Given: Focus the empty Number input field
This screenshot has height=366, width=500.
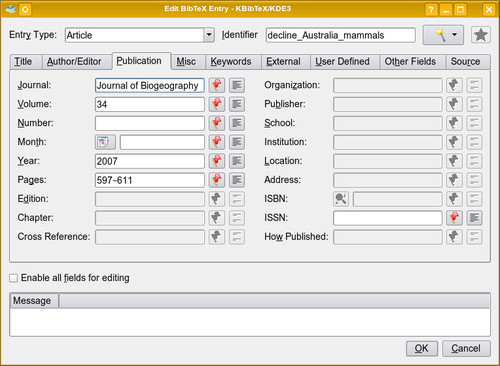Looking at the screenshot, I should click(x=150, y=123).
